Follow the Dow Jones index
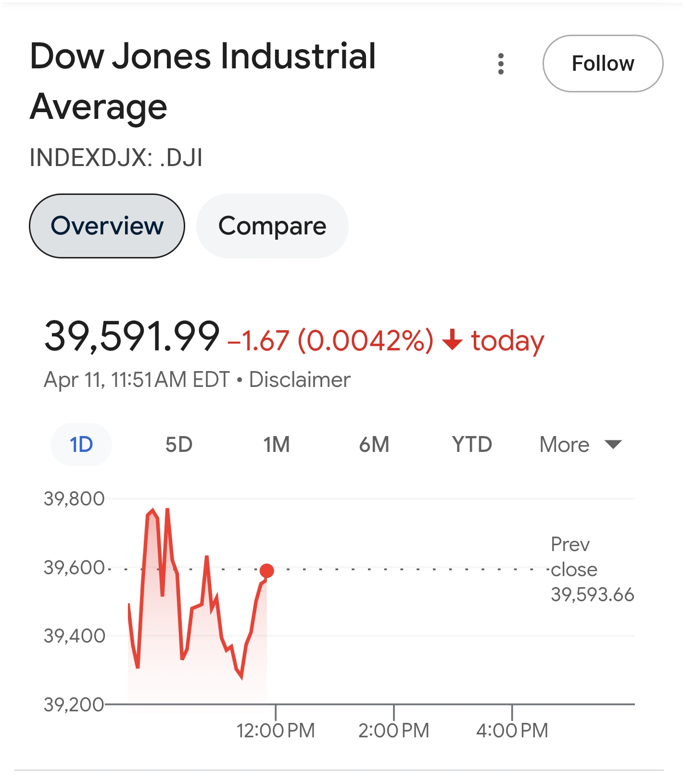Viewport: 683px width, 784px height. click(x=602, y=64)
